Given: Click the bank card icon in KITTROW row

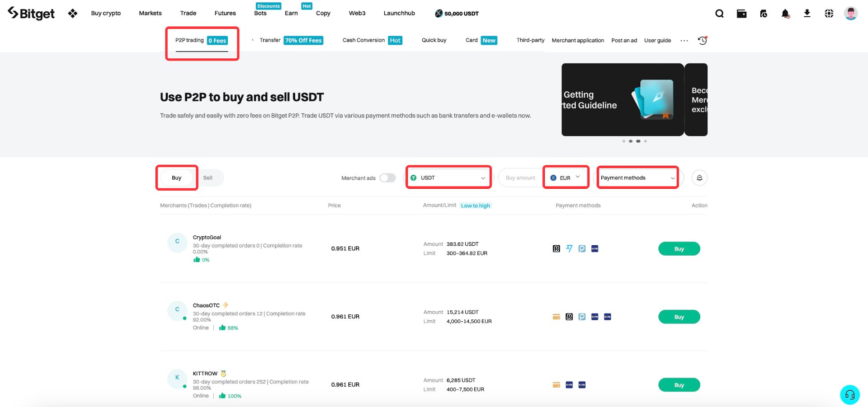Looking at the screenshot, I should (x=557, y=385).
